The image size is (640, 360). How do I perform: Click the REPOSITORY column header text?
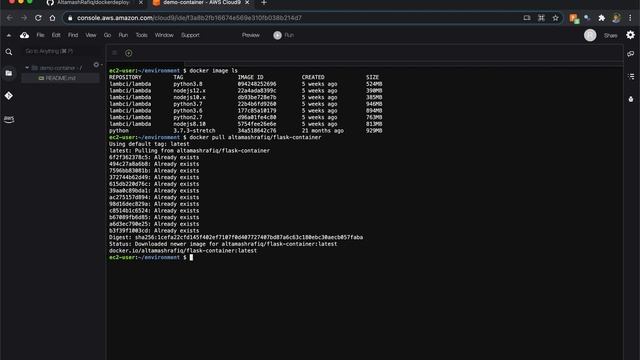point(125,77)
